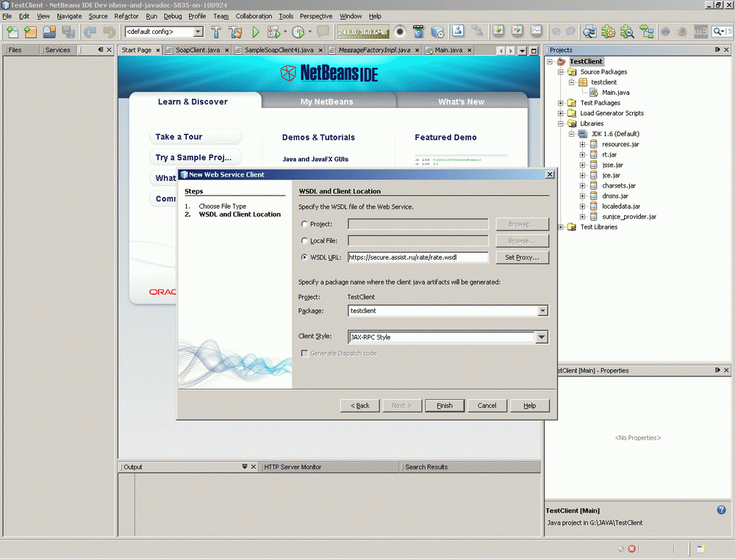Open the File menu
This screenshot has width=735, height=560.
point(7,16)
